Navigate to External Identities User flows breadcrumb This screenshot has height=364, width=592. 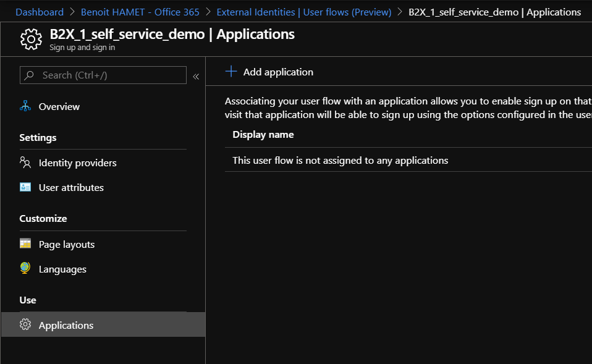[x=303, y=12]
